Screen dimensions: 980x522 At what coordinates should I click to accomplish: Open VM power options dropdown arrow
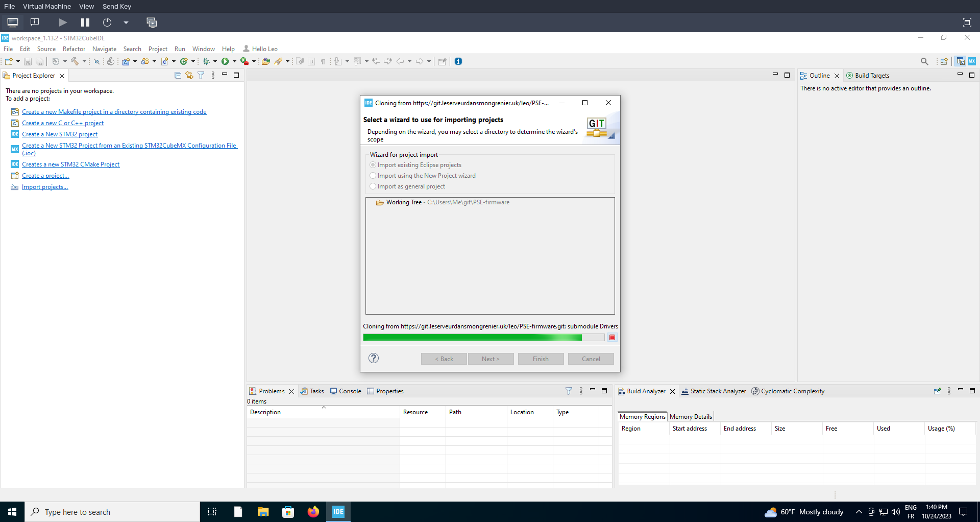tap(126, 22)
